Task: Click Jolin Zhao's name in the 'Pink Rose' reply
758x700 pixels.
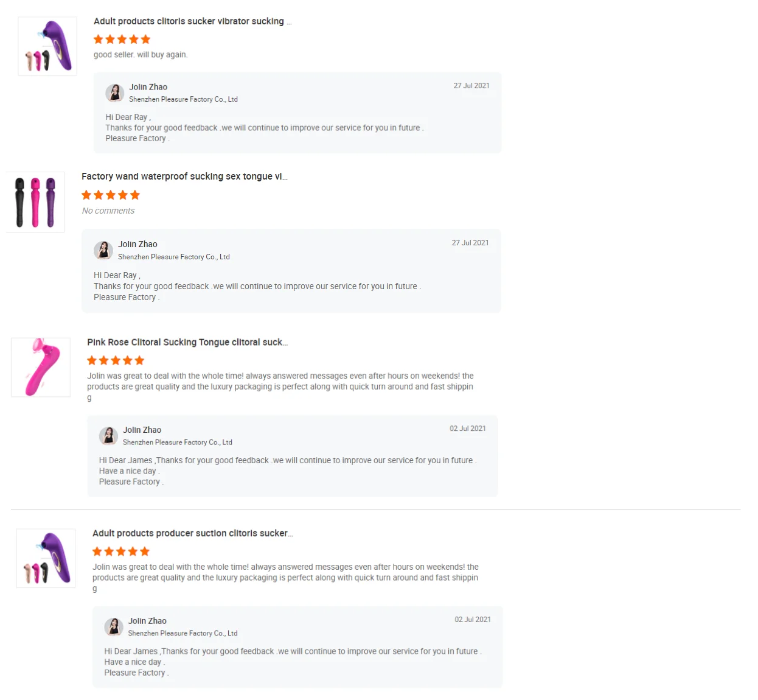Action: click(142, 430)
